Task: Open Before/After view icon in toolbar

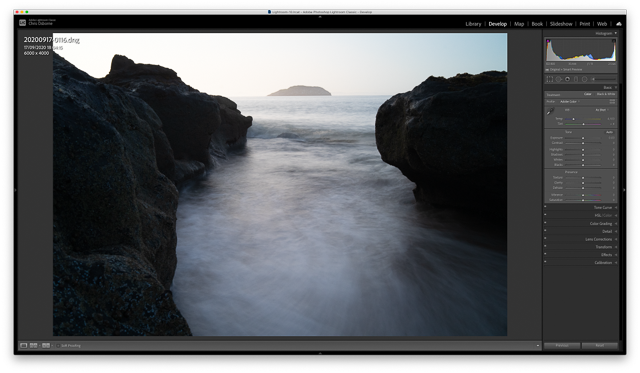Action: click(46, 346)
